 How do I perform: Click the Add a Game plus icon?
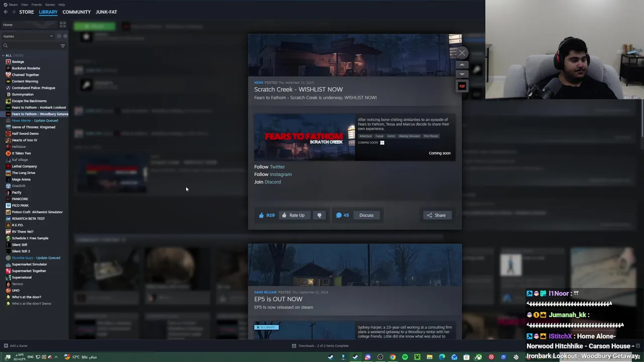pyautogui.click(x=6, y=346)
